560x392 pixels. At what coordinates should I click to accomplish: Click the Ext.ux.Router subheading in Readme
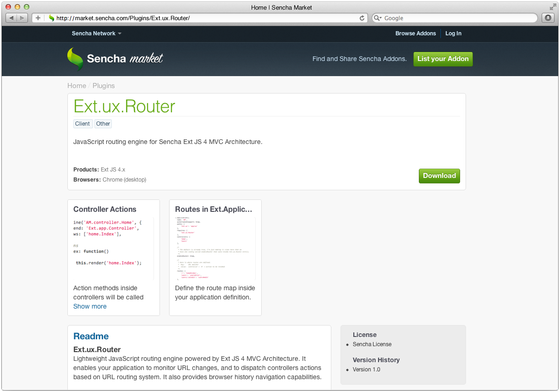pos(97,349)
